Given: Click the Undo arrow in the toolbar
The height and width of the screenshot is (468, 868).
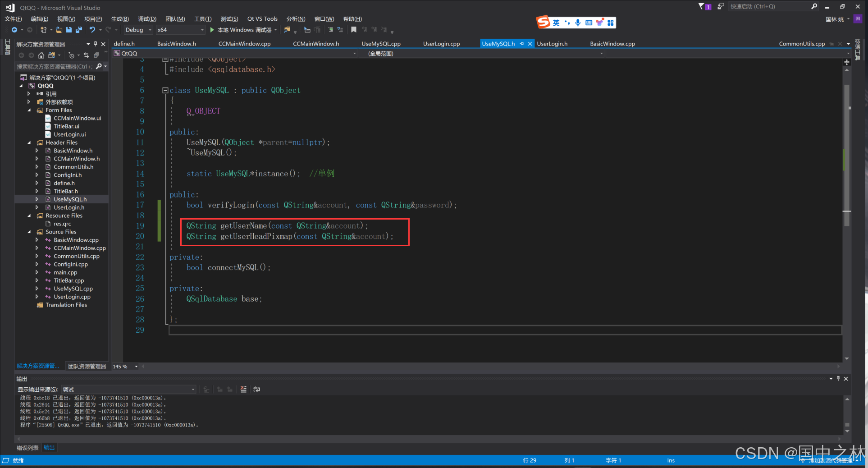Looking at the screenshot, I should (92, 30).
